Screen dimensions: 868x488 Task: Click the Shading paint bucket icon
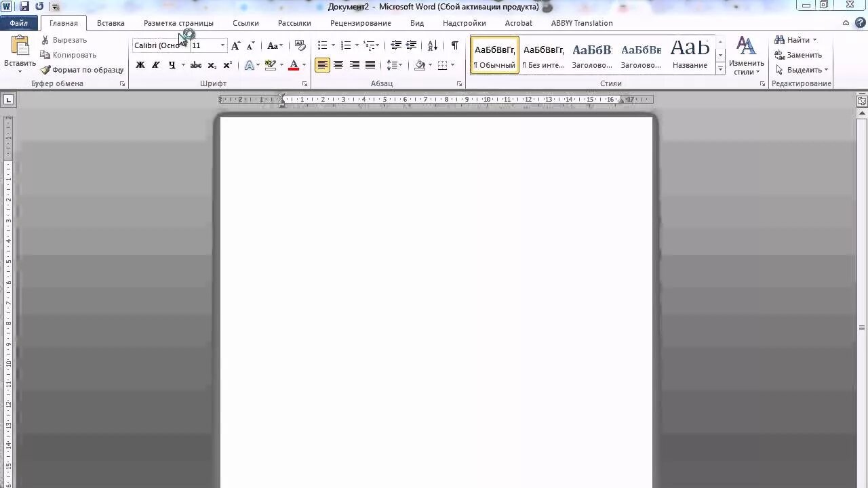420,65
